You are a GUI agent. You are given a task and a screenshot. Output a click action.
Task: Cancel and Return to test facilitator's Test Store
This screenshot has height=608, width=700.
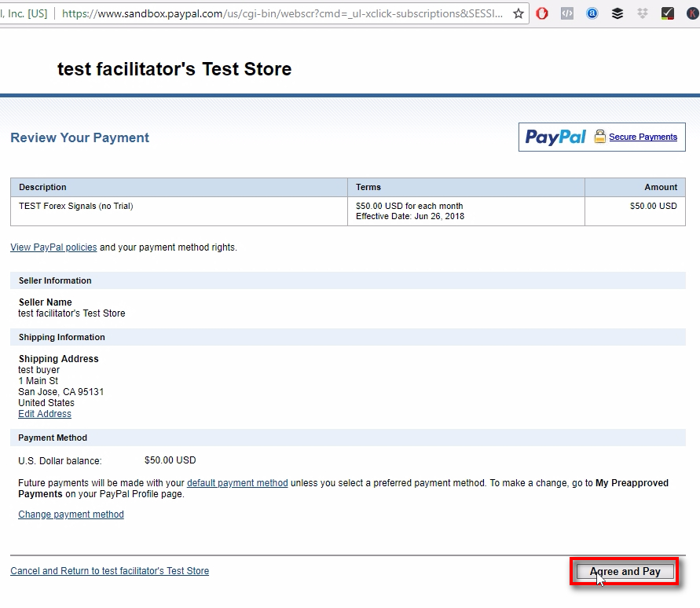(x=109, y=570)
